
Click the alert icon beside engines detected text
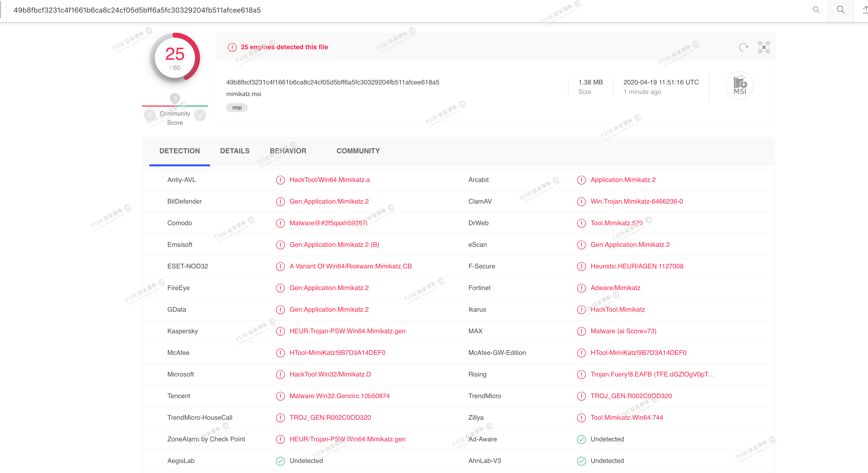[232, 48]
